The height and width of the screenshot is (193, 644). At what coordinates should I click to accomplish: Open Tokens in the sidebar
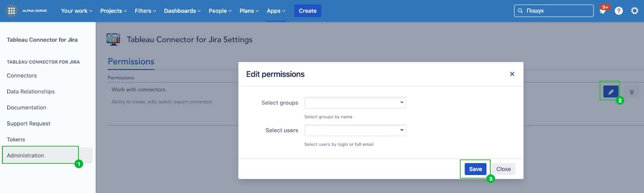[16, 140]
